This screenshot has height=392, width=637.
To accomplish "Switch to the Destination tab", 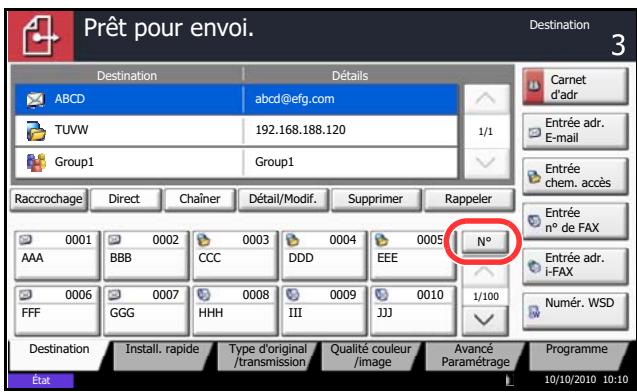I will pyautogui.click(x=59, y=355).
